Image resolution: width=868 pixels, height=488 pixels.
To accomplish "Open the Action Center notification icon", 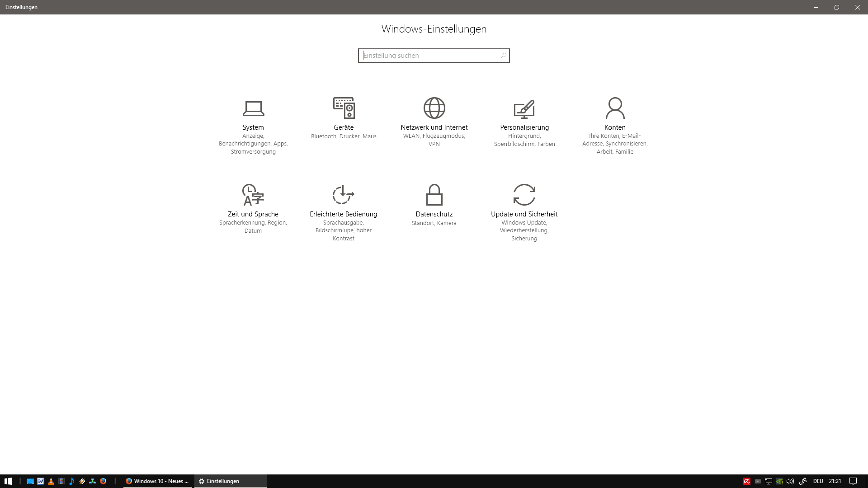I will (853, 481).
